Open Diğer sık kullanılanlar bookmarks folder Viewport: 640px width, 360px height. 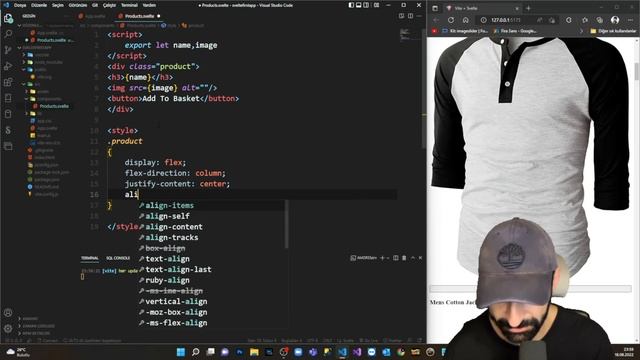tap(613, 31)
